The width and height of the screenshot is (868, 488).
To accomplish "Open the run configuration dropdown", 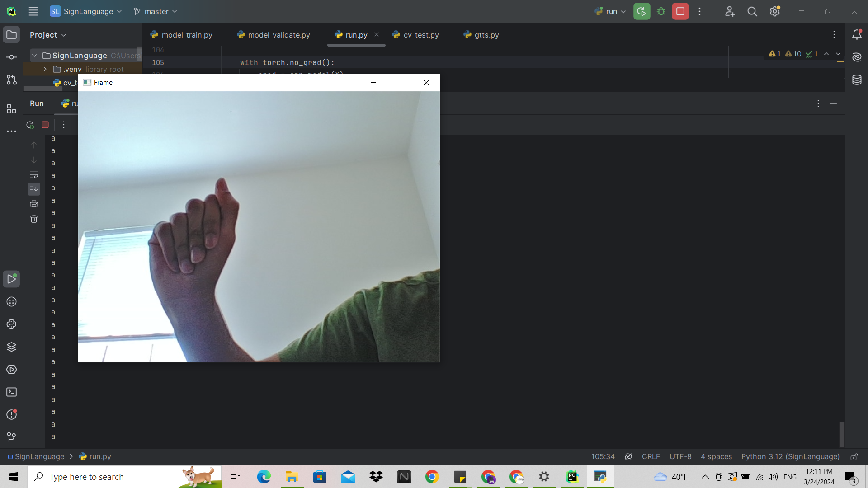I will (x=611, y=12).
